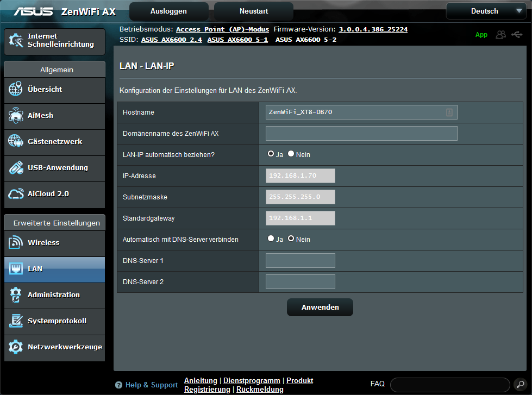This screenshot has height=395, width=532.
Task: Select Nein for automatic DNS server connection
Action: pyautogui.click(x=291, y=239)
